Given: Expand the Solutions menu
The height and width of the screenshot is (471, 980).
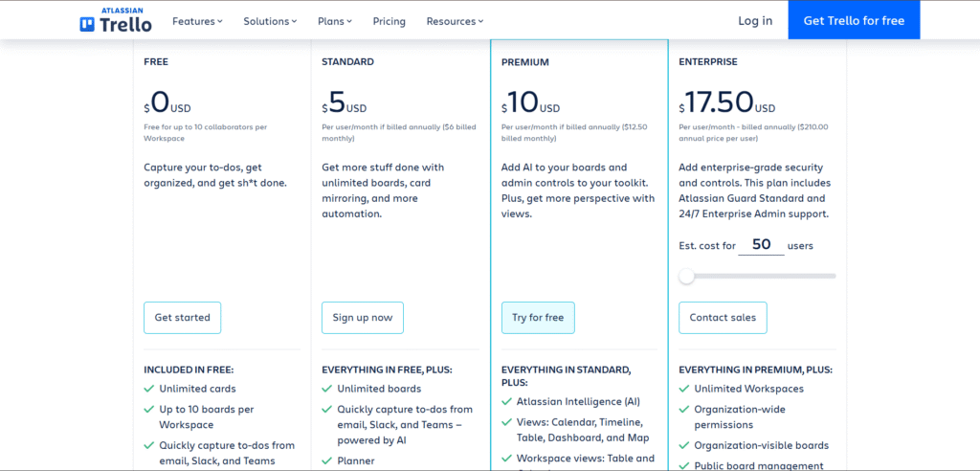Looking at the screenshot, I should pyautogui.click(x=270, y=21).
